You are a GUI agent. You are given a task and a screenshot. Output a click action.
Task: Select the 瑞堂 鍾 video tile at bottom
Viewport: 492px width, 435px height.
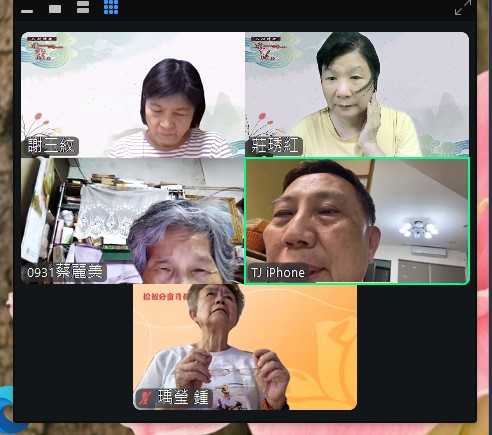tap(245, 347)
